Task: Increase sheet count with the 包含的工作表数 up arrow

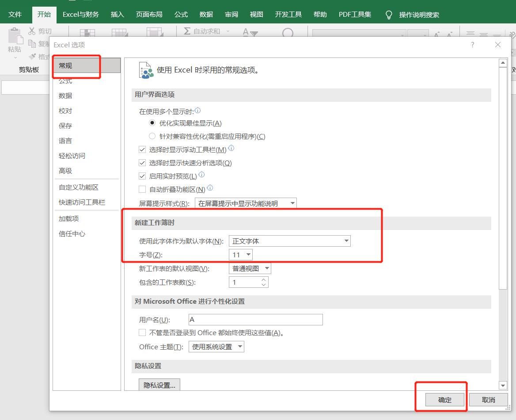Action: pos(264,279)
